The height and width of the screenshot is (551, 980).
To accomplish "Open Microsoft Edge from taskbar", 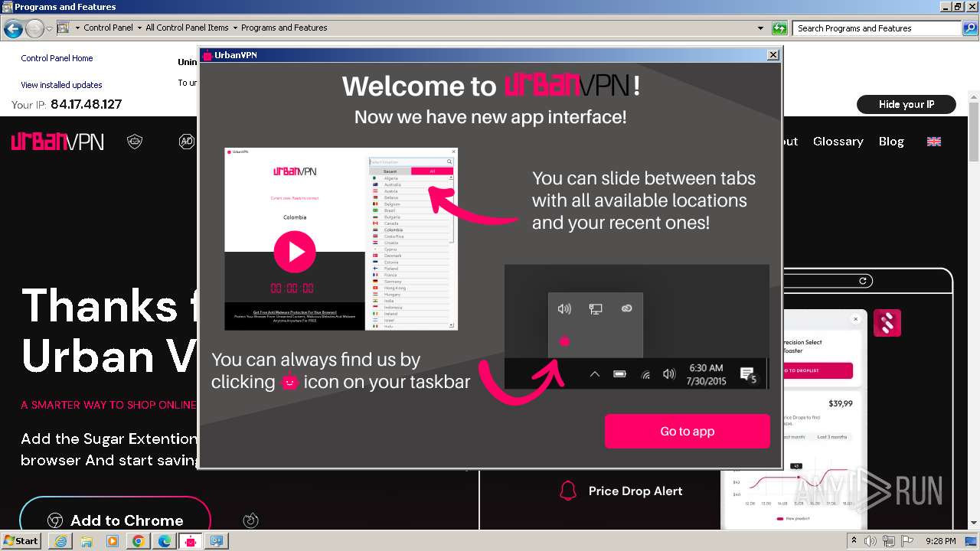I will click(x=165, y=541).
